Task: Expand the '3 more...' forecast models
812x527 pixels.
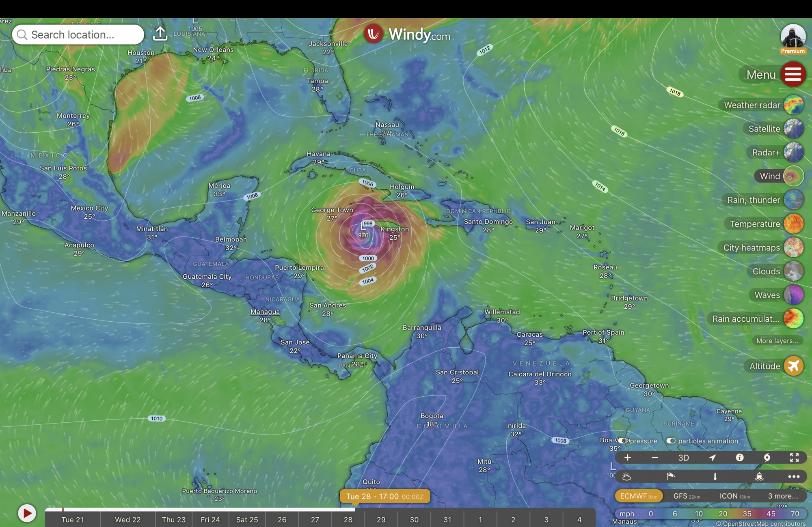Action: tap(782, 496)
